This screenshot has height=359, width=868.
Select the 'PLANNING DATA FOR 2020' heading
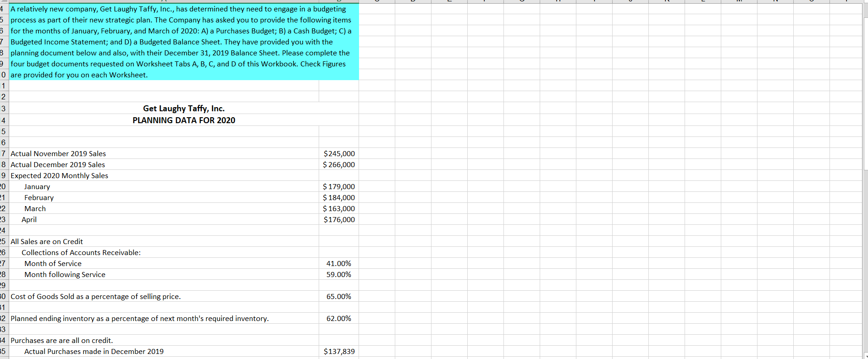(184, 120)
